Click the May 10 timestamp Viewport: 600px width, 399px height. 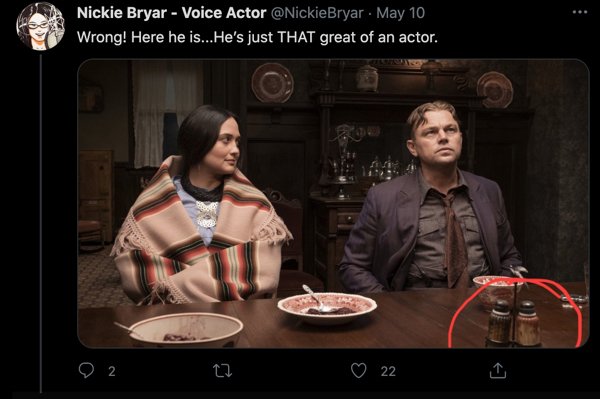pos(401,13)
